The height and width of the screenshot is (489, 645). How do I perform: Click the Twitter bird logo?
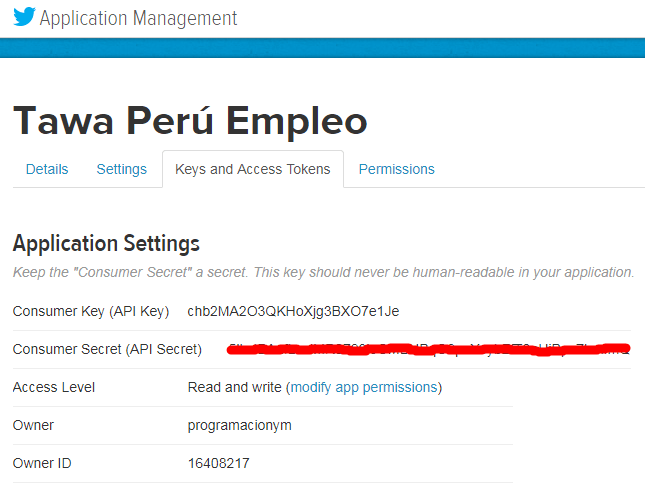pyautogui.click(x=24, y=16)
